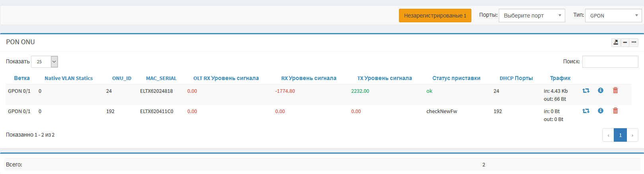Open the Показать rows count dropdown
This screenshot has width=644, height=174.
pos(45,62)
